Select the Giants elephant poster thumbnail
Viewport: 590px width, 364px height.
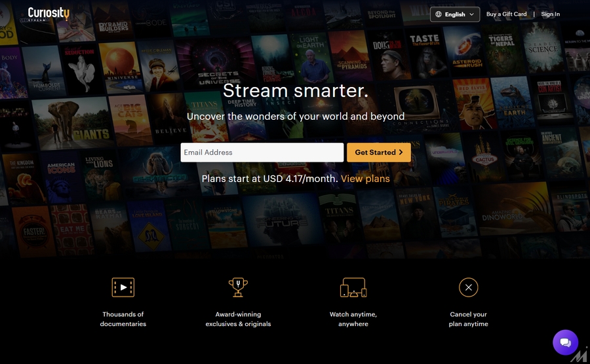pyautogui.click(x=72, y=122)
